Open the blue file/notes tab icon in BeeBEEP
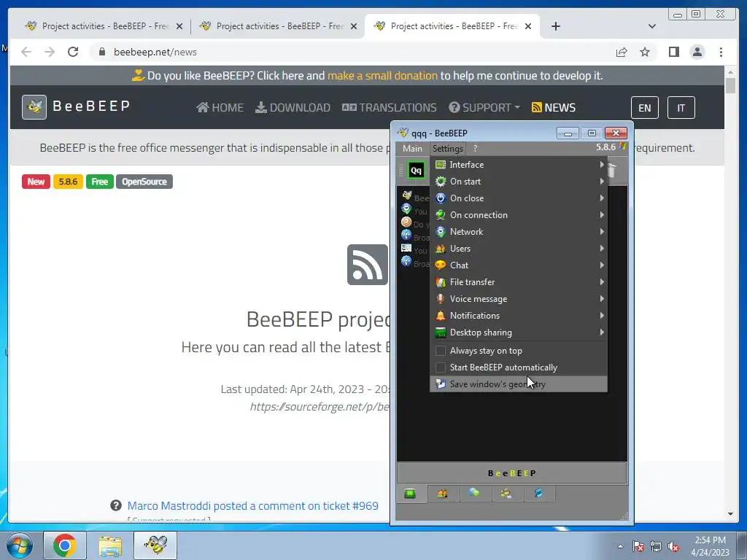Image resolution: width=747 pixels, height=560 pixels. 538,494
